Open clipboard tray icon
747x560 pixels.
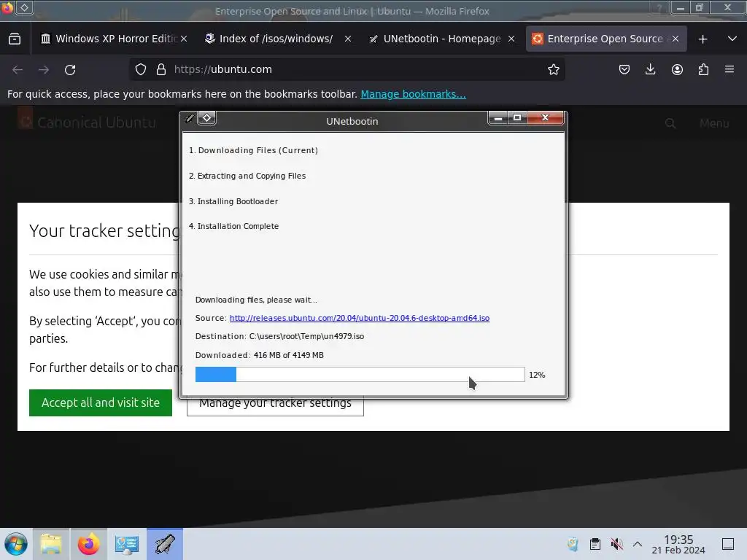tap(595, 544)
